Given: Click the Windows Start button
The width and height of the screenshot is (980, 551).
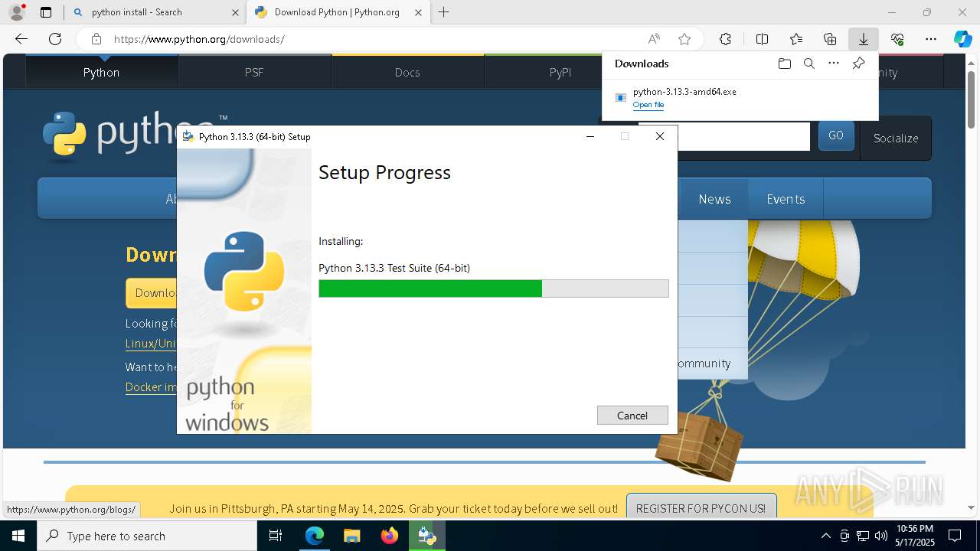Looking at the screenshot, I should tap(18, 536).
